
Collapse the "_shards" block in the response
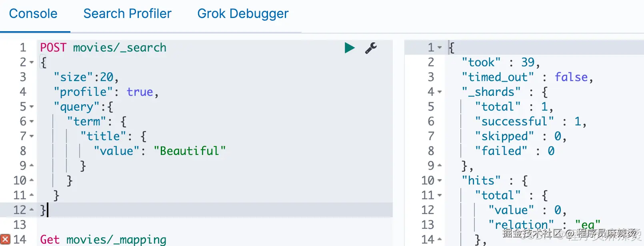tap(440, 92)
